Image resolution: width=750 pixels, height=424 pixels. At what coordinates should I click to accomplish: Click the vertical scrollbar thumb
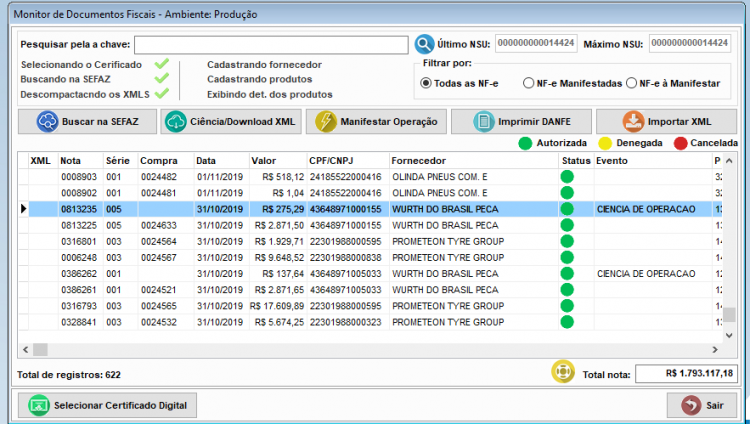729,314
